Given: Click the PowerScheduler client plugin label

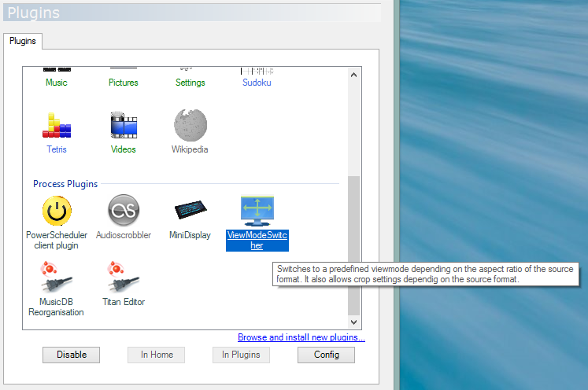Looking at the screenshot, I should (x=57, y=240).
